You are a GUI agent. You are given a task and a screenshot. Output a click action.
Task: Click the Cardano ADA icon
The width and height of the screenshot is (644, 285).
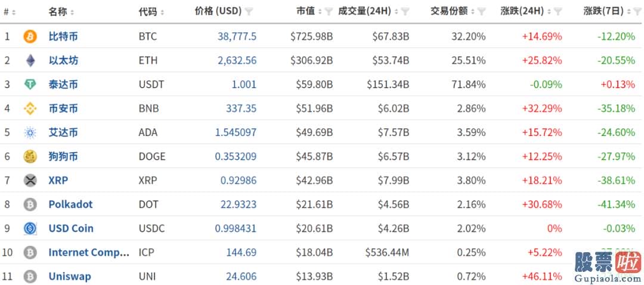click(30, 132)
